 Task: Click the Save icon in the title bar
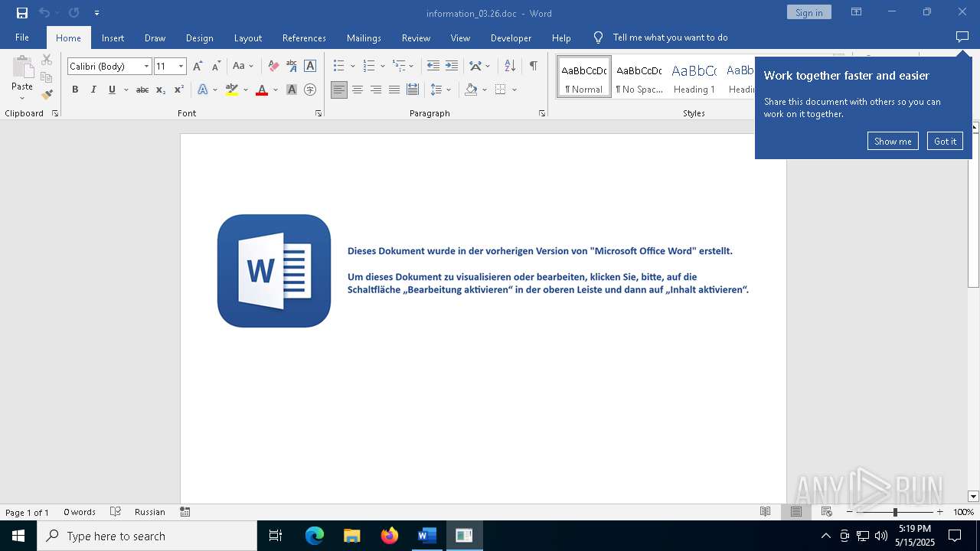(x=22, y=13)
